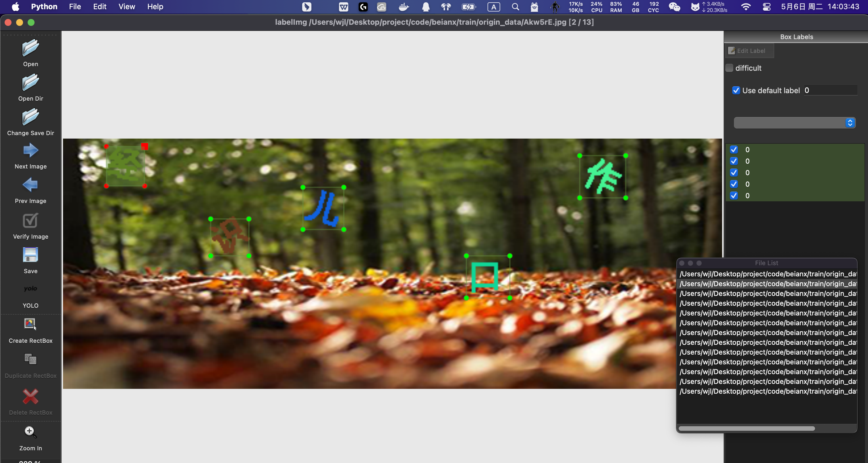868x463 pixels.
Task: Click the Save floppy disk icon
Action: tap(30, 255)
